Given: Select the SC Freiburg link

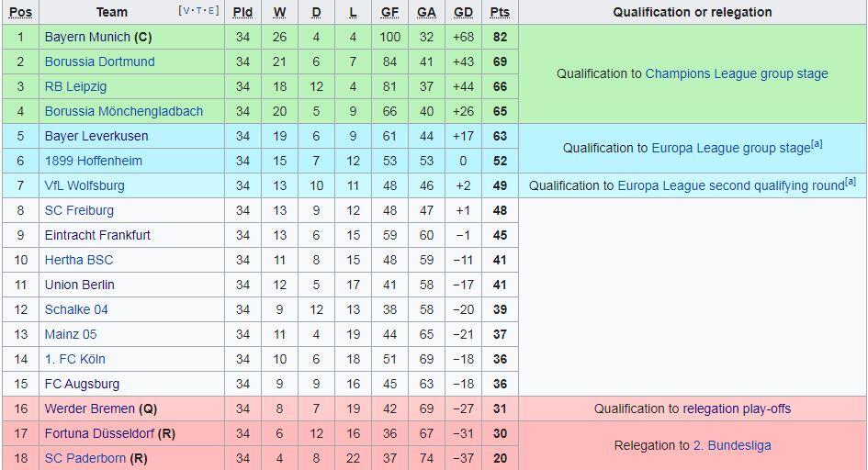Looking at the screenshot, I should (79, 210).
